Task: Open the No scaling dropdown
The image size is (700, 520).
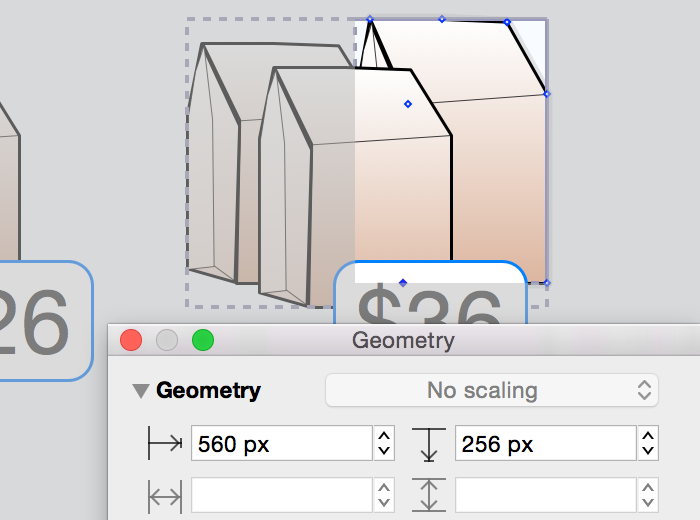Action: point(491,390)
